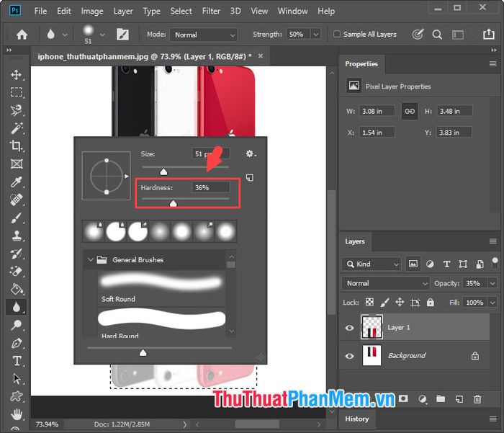Select the Magic Wand tool
The height and width of the screenshot is (433, 504).
[16, 128]
